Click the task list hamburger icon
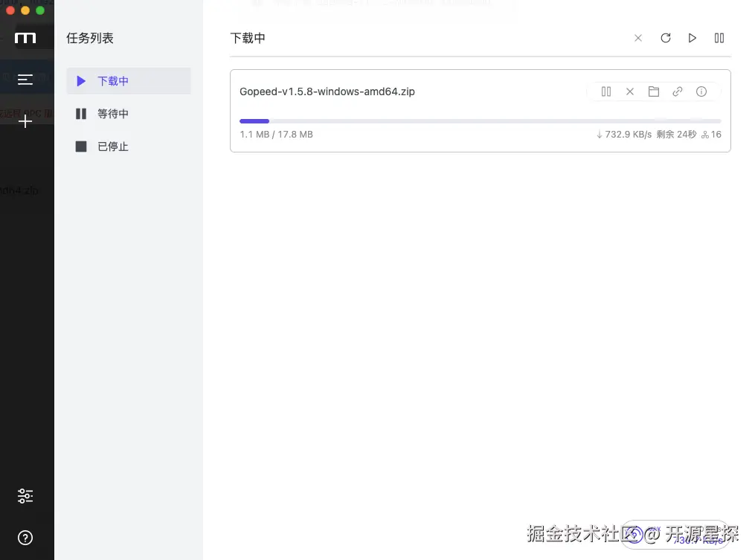The width and height of the screenshot is (755, 560). (x=26, y=80)
